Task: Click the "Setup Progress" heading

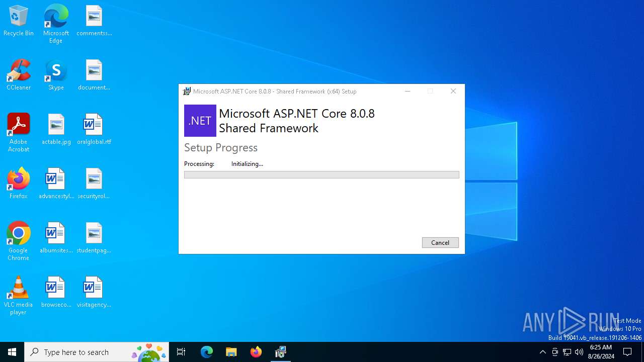Action: click(x=221, y=148)
